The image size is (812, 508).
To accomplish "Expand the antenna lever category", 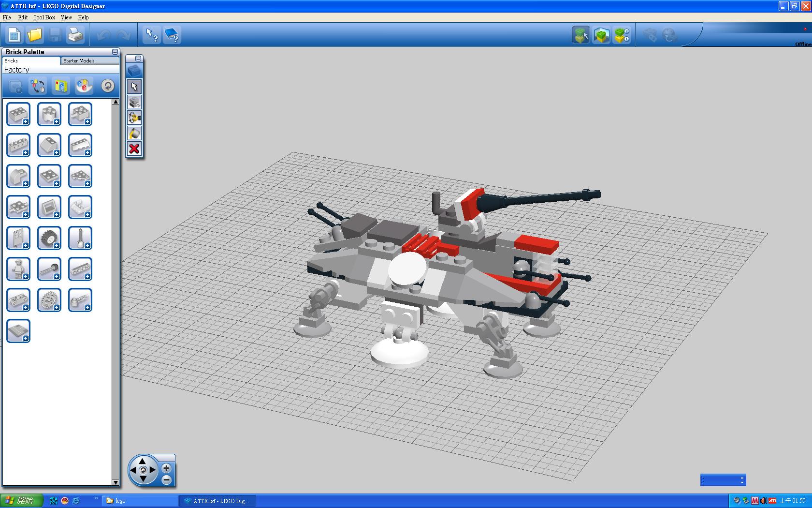I will [x=80, y=238].
